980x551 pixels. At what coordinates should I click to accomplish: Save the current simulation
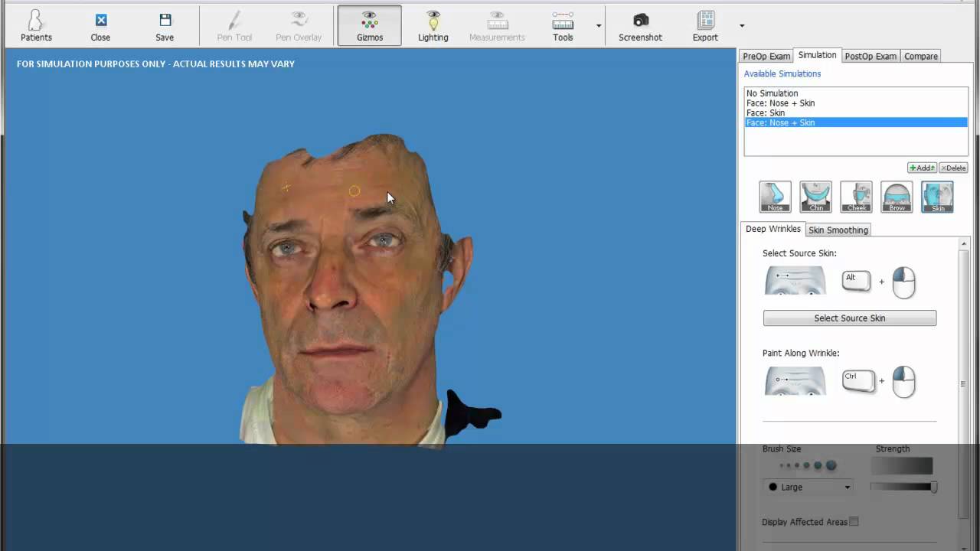[x=165, y=26]
